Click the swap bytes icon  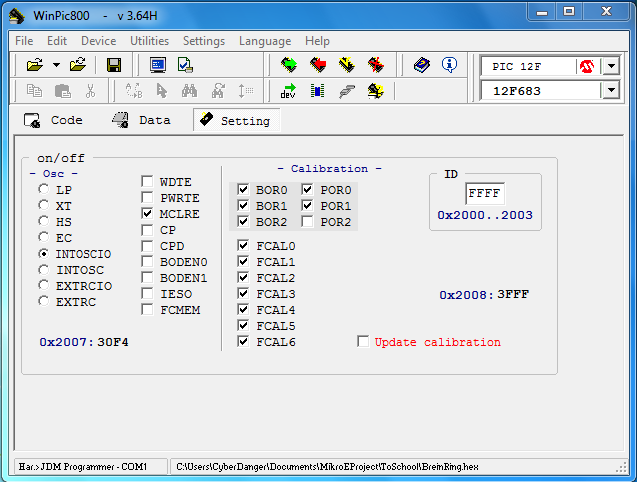pos(134,91)
